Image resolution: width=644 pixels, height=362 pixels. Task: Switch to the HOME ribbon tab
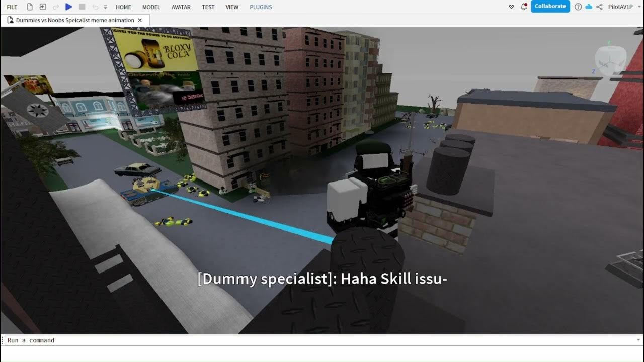click(123, 7)
